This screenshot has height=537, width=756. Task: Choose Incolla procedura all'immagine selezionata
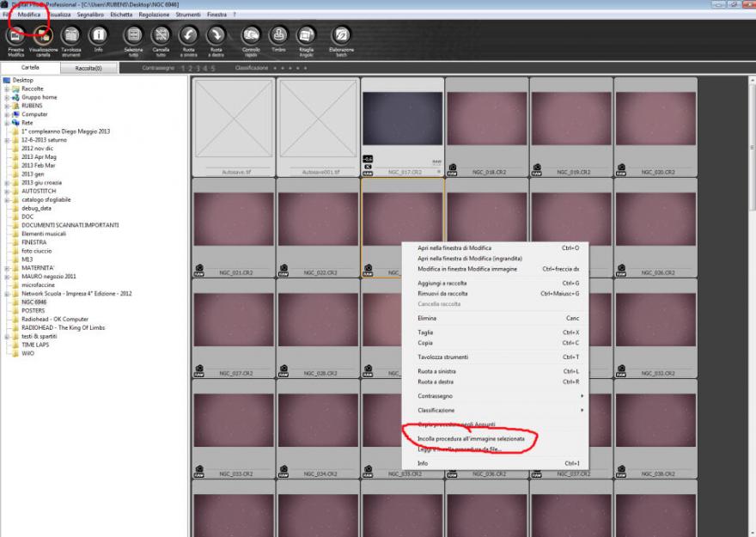coord(471,438)
